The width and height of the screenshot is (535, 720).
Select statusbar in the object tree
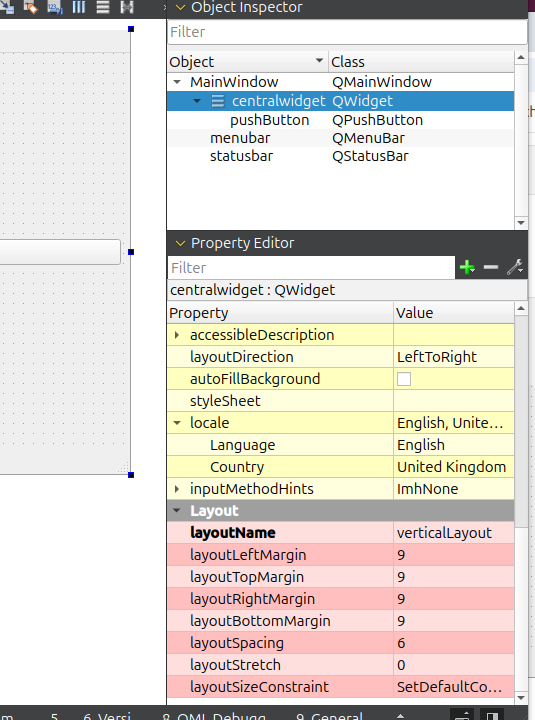click(241, 156)
